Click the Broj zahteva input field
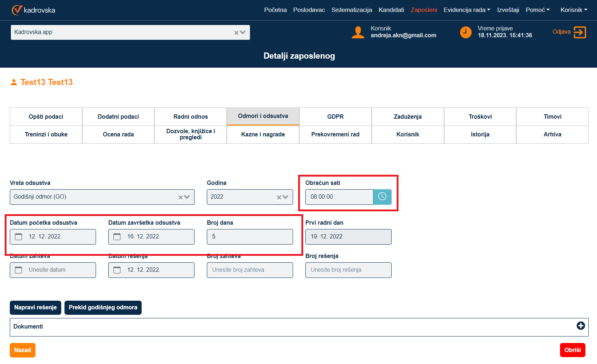Viewport: 597px width, 364px height. (x=250, y=270)
